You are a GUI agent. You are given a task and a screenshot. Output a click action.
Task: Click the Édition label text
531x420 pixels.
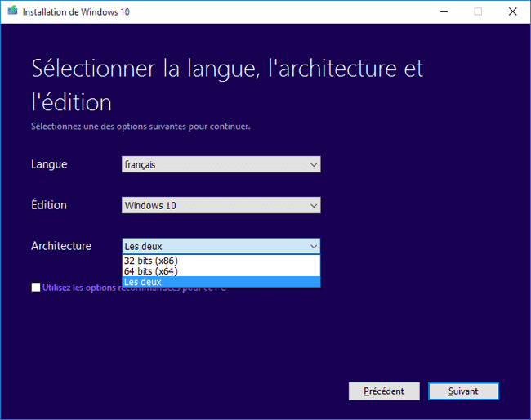(49, 204)
